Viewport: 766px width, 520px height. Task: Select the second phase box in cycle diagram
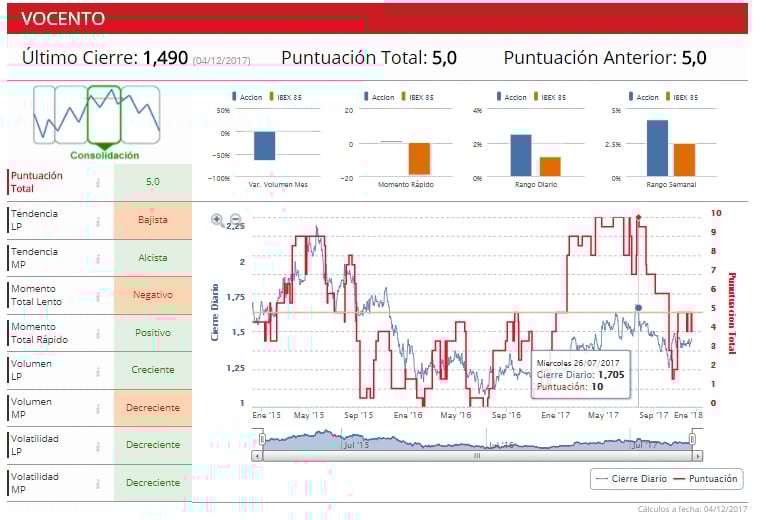pos(71,114)
